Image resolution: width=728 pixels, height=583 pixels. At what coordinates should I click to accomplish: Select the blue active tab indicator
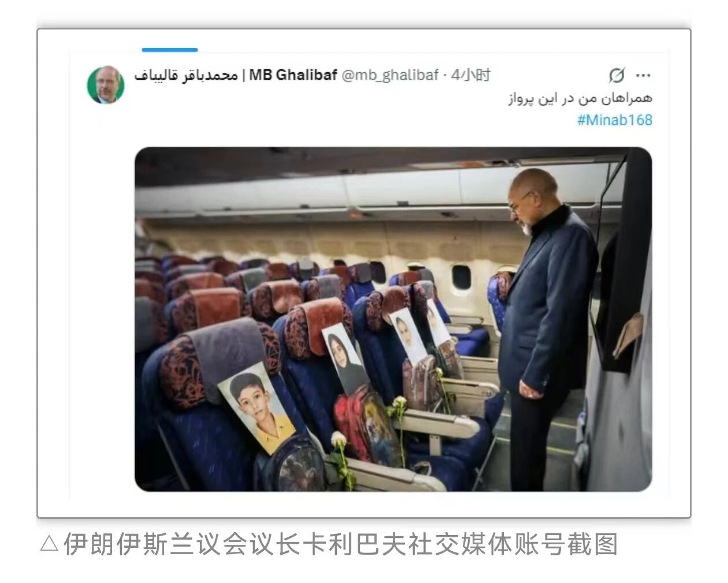[x=170, y=50]
